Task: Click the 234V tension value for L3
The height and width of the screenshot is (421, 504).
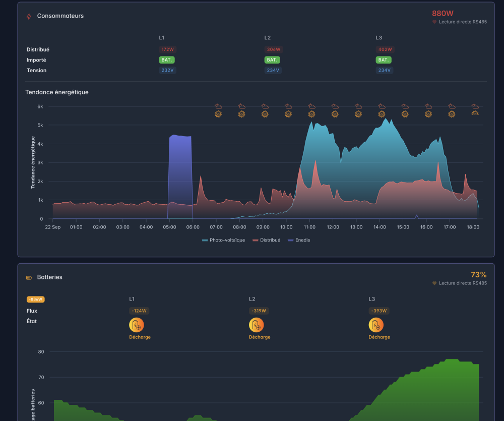Action: click(385, 70)
